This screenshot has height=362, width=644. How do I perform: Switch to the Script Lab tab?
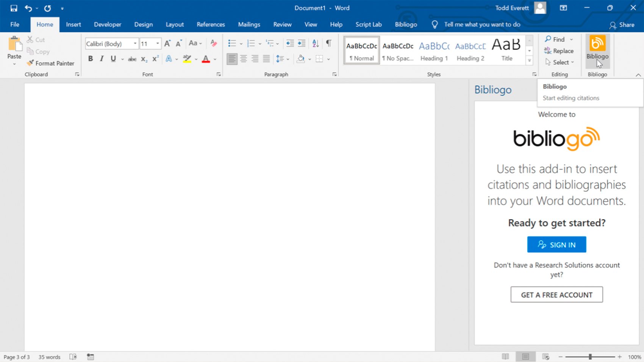click(369, 25)
